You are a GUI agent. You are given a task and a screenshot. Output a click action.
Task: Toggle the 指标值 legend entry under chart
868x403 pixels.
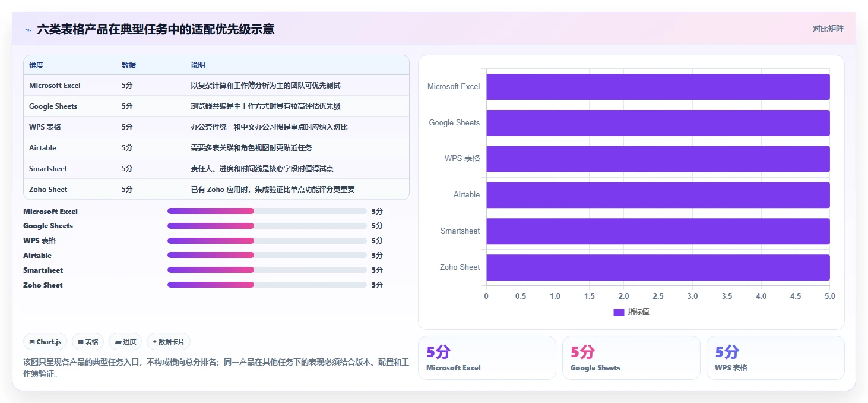coord(631,312)
